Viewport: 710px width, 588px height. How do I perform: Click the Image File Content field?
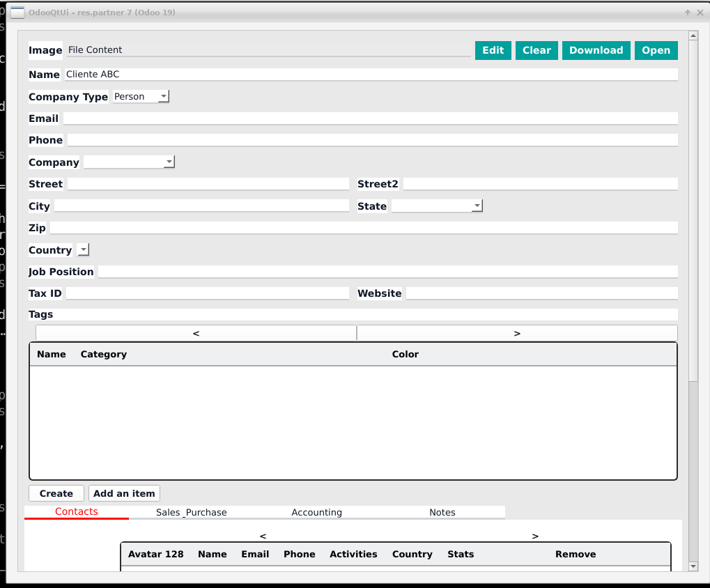[x=269, y=50]
